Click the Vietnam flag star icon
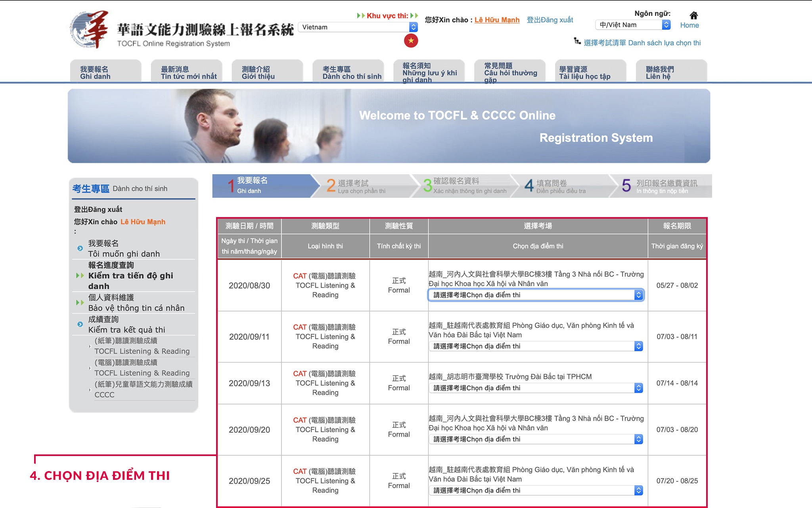 tap(411, 40)
